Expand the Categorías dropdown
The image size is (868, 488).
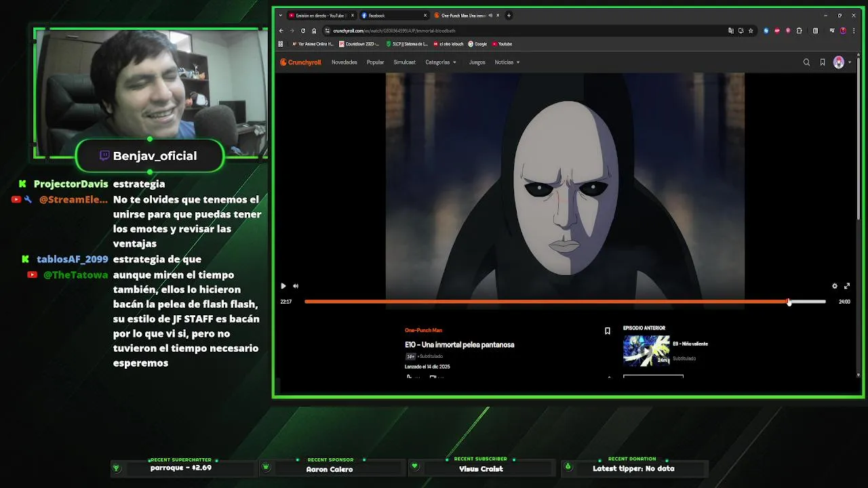(441, 62)
